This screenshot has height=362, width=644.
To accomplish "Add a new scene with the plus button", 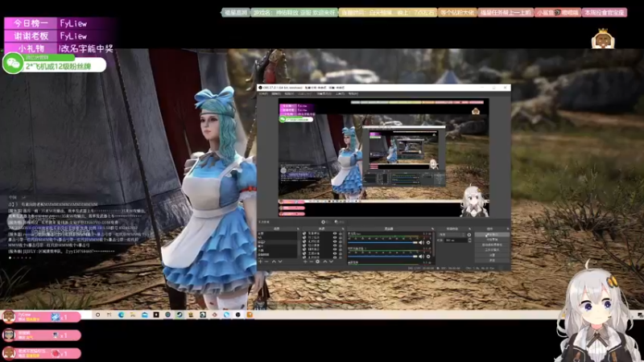I will click(260, 261).
